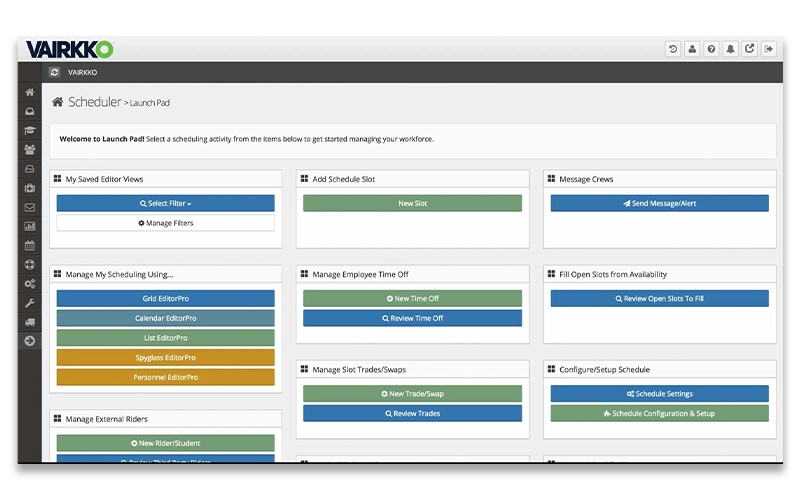The width and height of the screenshot is (800, 500).
Task: Open the life ring support icon
Action: point(30,264)
